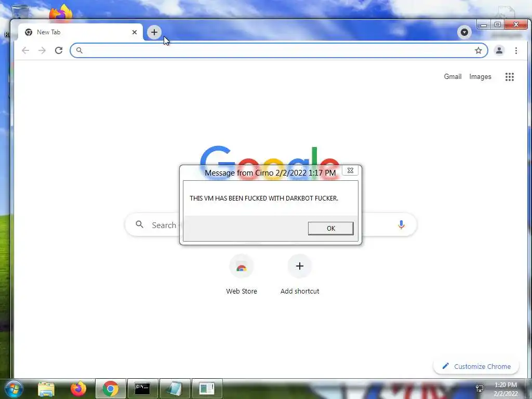
Task: Open the Gmail link
Action: click(453, 77)
